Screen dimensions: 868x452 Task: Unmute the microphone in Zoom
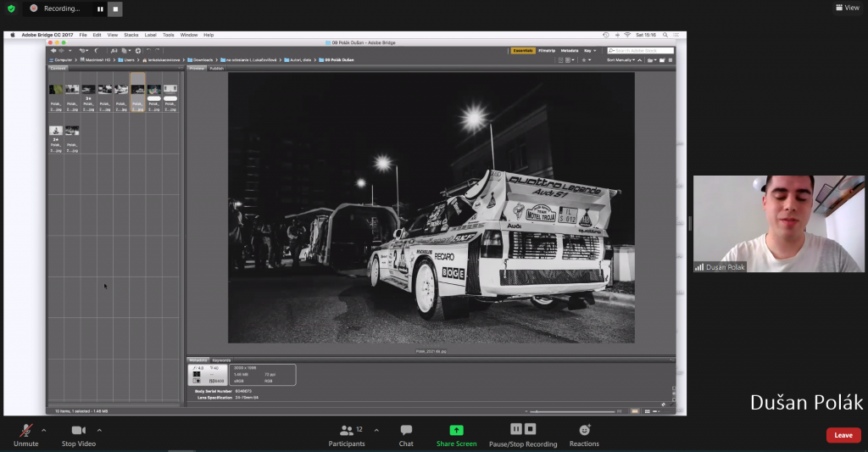[x=26, y=435]
